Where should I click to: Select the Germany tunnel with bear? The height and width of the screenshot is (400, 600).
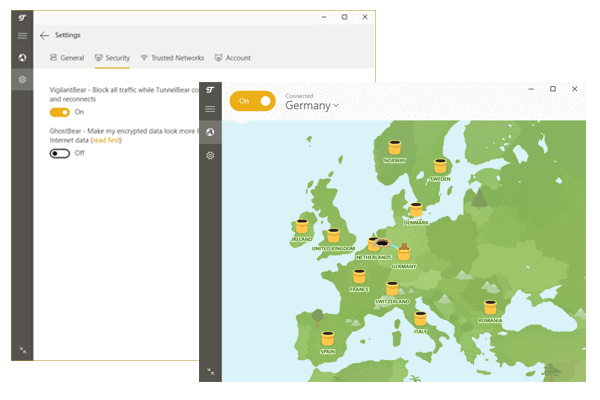click(404, 252)
